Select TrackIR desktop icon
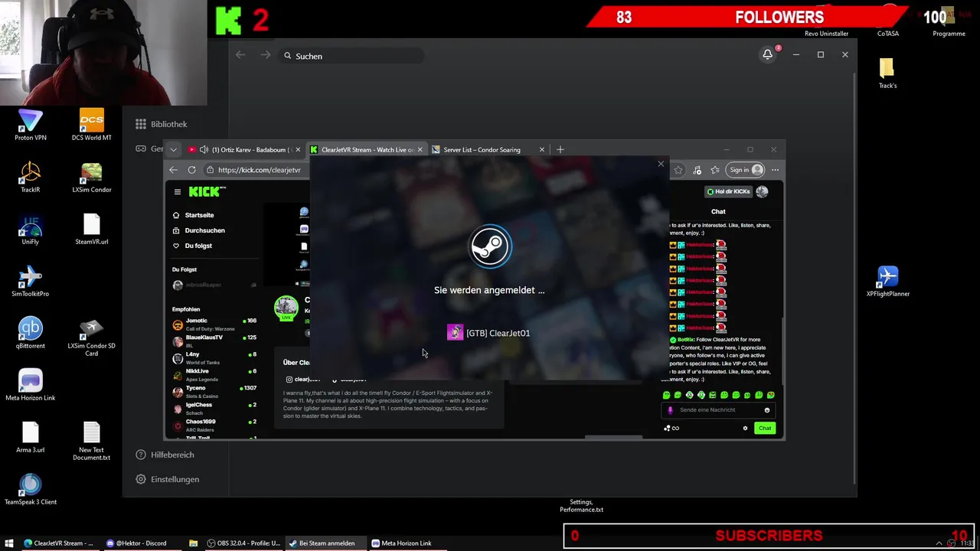 (31, 177)
